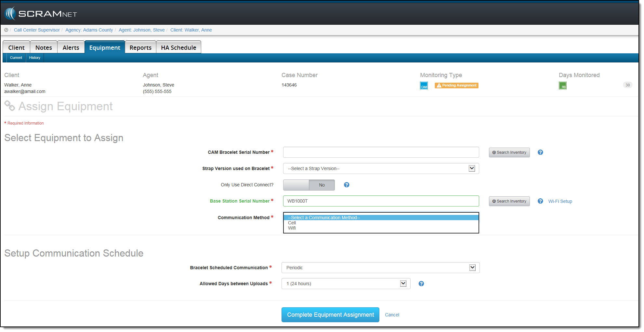This screenshot has width=644, height=332.
Task: Switch to the Alerts tab
Action: pos(71,47)
